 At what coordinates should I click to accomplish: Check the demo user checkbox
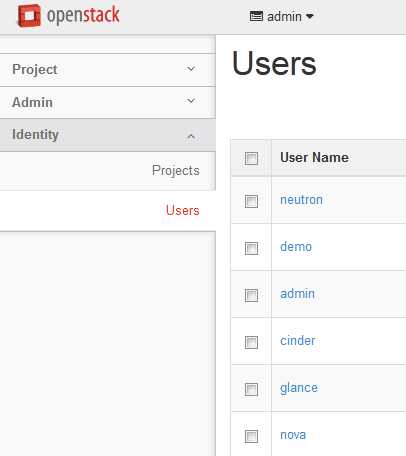coord(251,248)
